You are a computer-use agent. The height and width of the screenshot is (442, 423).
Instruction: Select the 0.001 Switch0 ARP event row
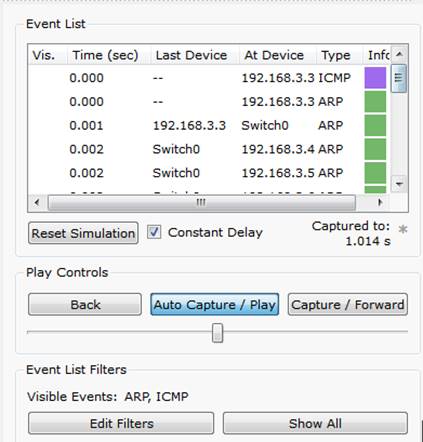(209, 125)
